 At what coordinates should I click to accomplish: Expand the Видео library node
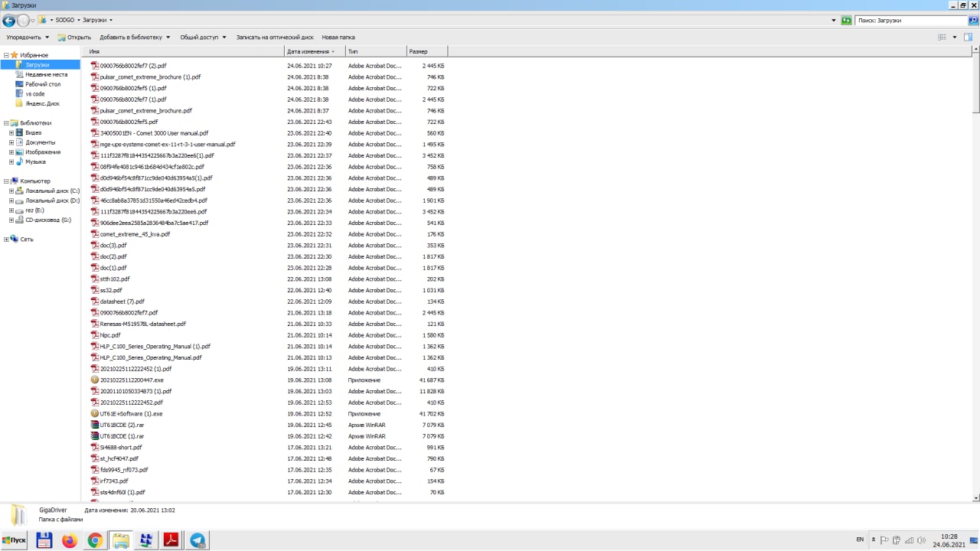11,132
